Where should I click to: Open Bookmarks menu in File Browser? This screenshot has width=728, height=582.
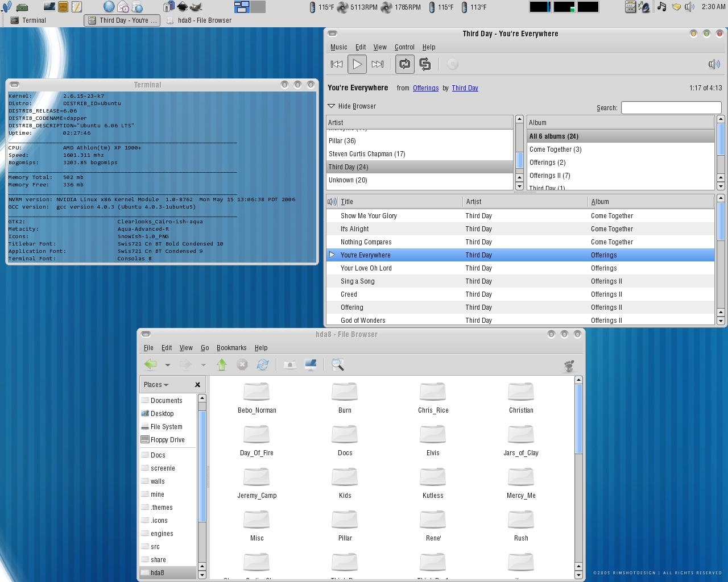tap(231, 348)
